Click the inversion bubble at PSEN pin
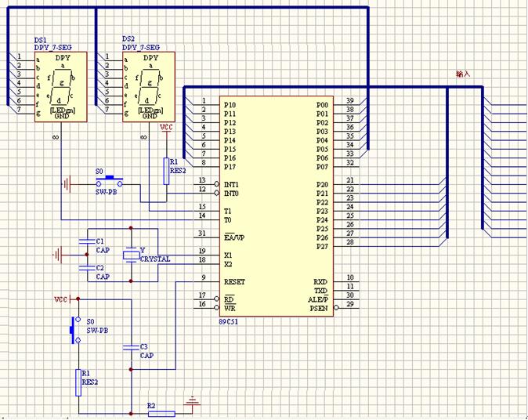The width and height of the screenshot is (528, 420). click(336, 308)
